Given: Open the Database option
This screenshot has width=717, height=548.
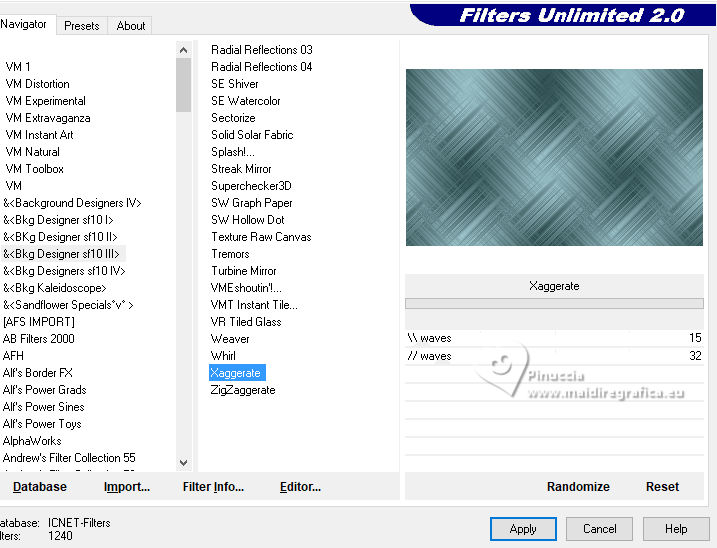Looking at the screenshot, I should pos(40,487).
